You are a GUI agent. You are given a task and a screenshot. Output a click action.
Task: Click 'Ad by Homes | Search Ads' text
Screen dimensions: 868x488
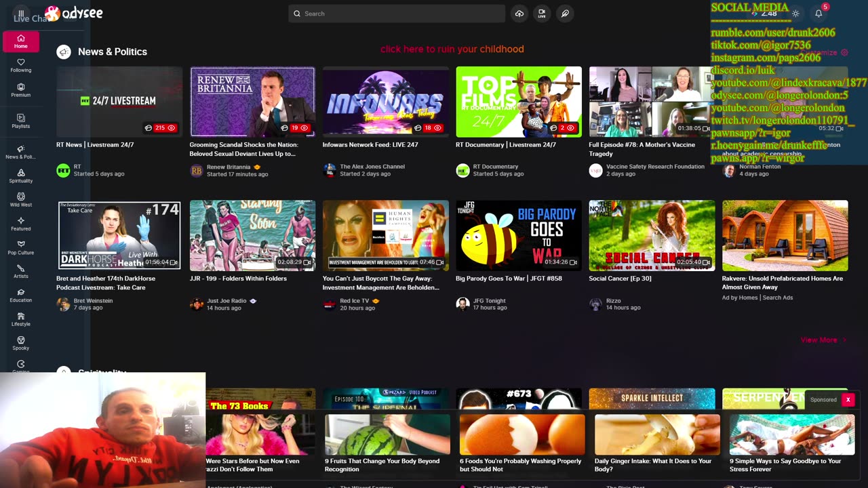tap(757, 298)
